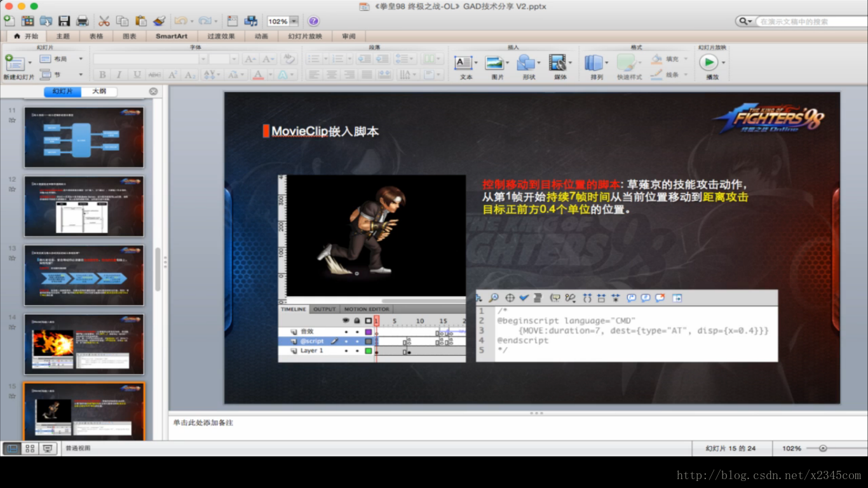868x488 pixels.
Task: Click the Undo arrow icon
Action: click(180, 21)
